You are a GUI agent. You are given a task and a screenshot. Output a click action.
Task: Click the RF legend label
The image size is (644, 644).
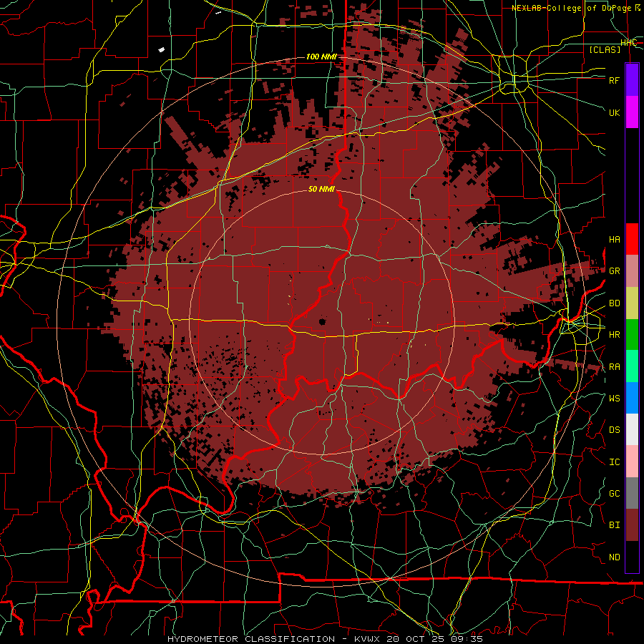click(x=615, y=80)
